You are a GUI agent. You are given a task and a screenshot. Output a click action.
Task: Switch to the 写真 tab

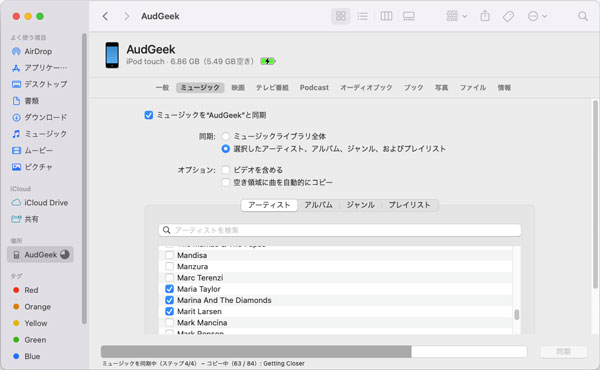click(441, 88)
